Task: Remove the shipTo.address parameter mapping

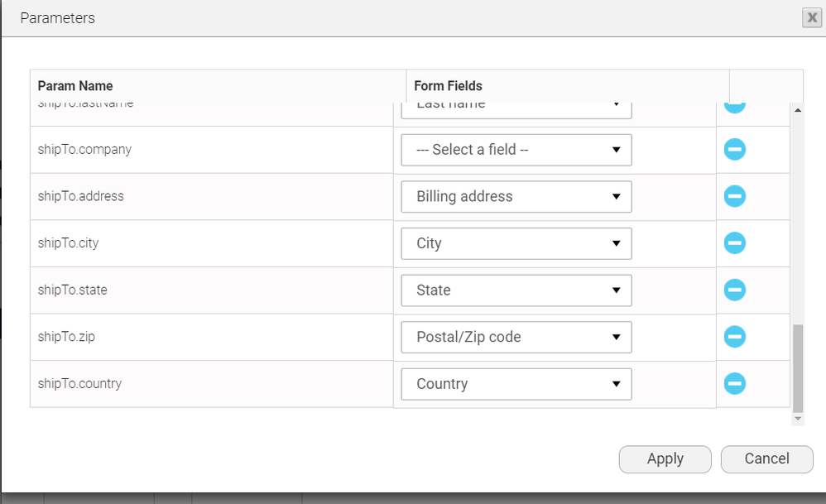Action: [735, 196]
